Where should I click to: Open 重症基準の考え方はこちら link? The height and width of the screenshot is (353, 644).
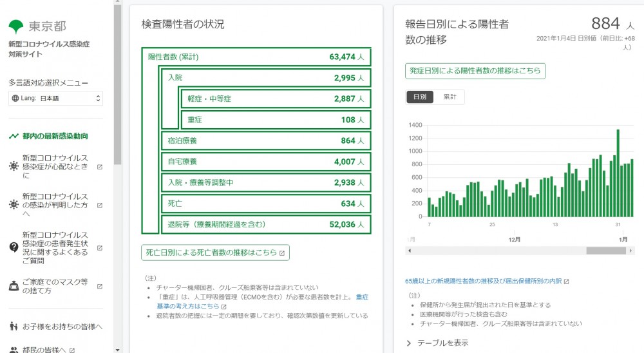point(263,301)
